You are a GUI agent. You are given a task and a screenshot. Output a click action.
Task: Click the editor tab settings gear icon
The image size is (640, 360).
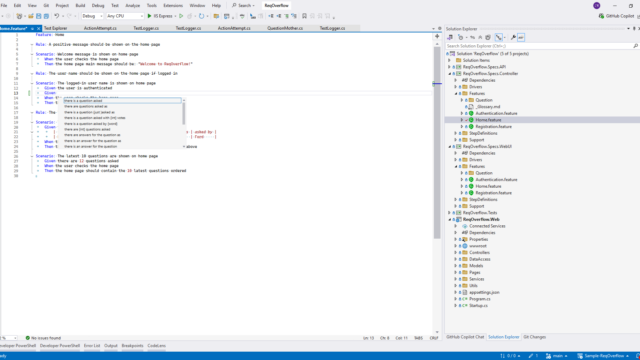tap(440, 29)
